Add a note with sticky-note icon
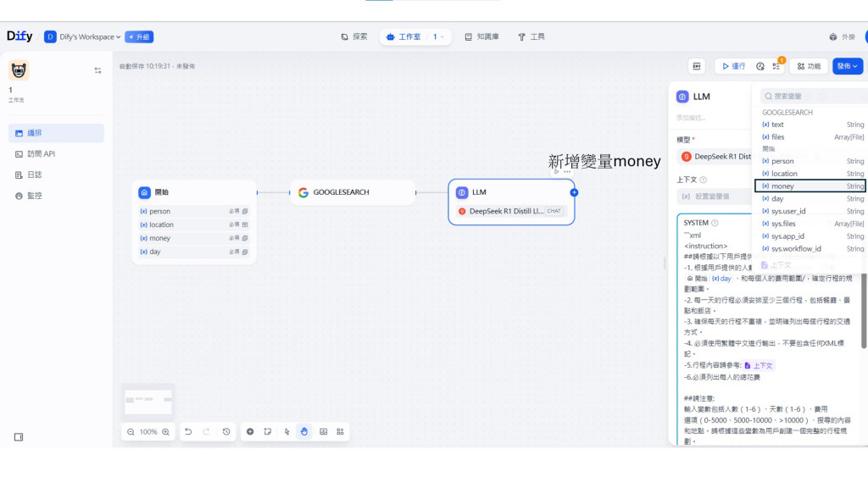This screenshot has height=488, width=868. (x=268, y=431)
